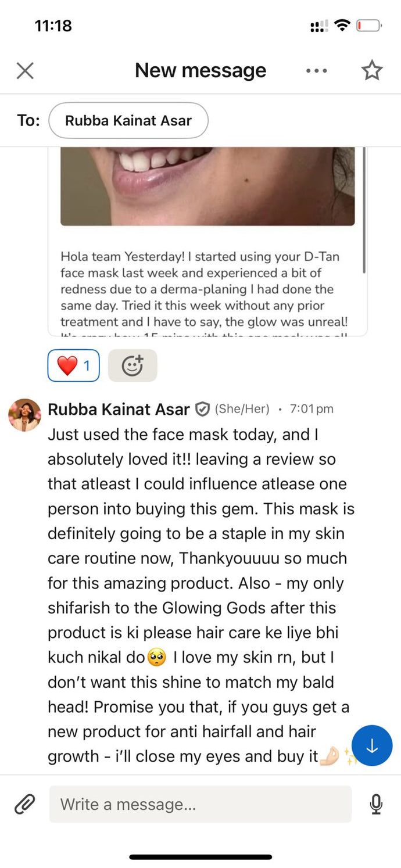Tap the Rubba Kainat Asar recipient chip
401x868 pixels.
tap(128, 121)
